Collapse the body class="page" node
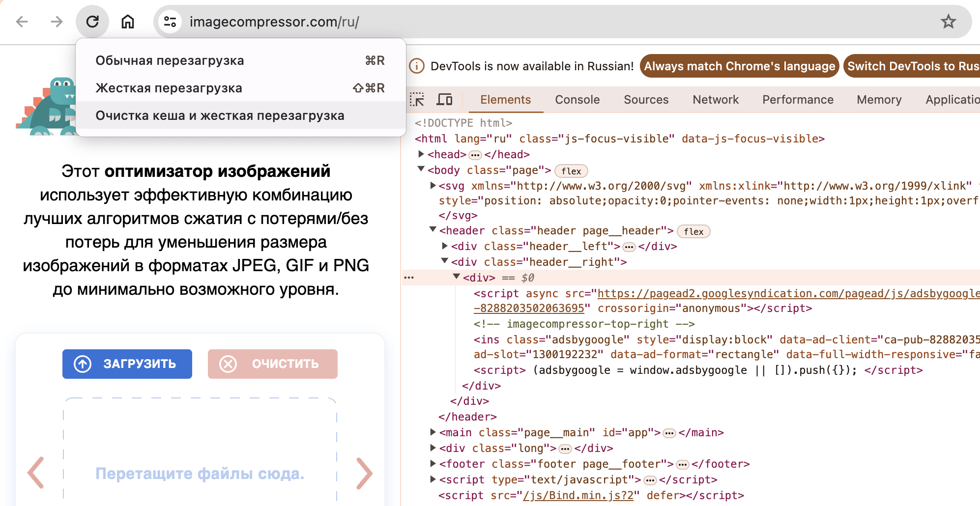Image resolution: width=980 pixels, height=506 pixels. [x=421, y=169]
